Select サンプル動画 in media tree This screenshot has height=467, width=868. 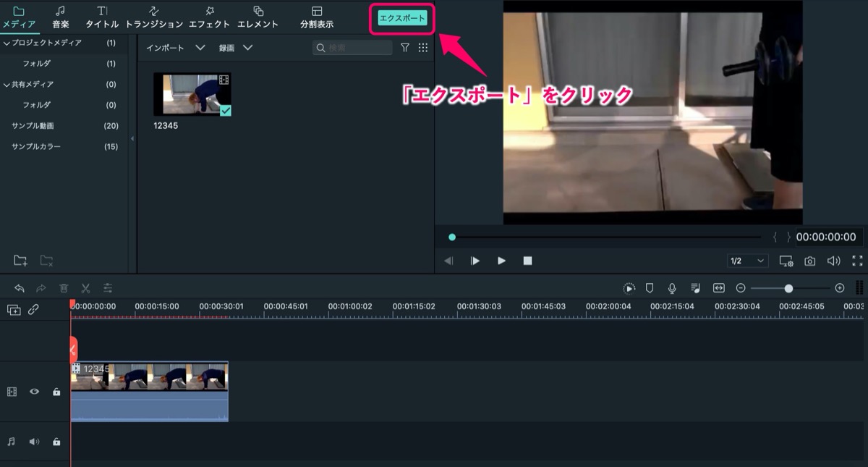[x=33, y=126]
